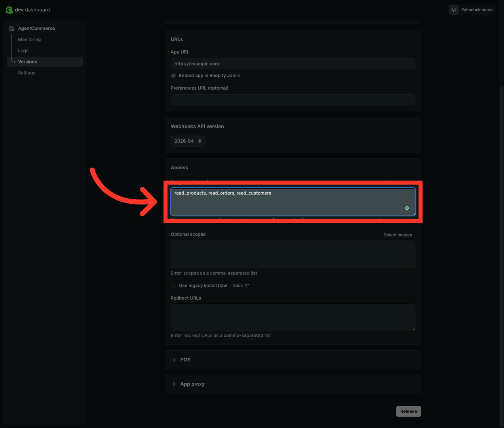The image size is (504, 428).
Task: Click the external link icon next to Docs
Action: [247, 286]
